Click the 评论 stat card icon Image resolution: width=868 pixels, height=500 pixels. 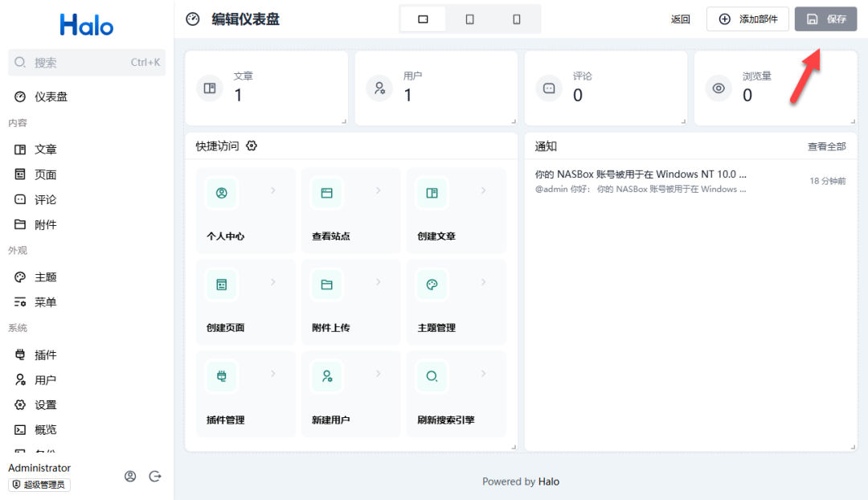coord(549,88)
